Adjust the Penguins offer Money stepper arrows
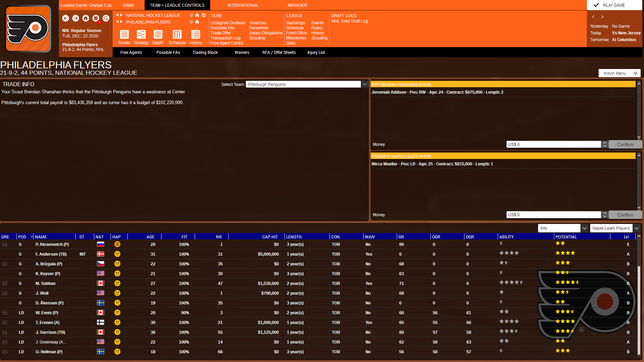This screenshot has width=644, height=362. pos(605,144)
